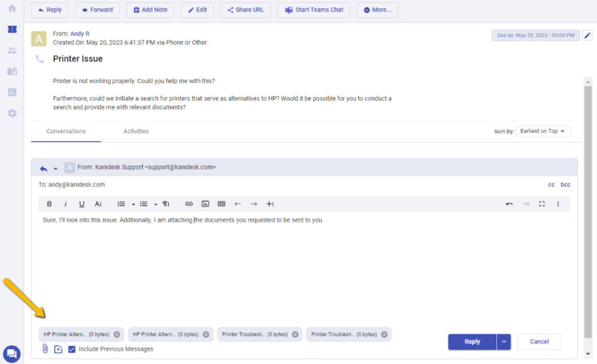Open More... actions menu
Viewport: 597px width, 364px height.
point(377,10)
